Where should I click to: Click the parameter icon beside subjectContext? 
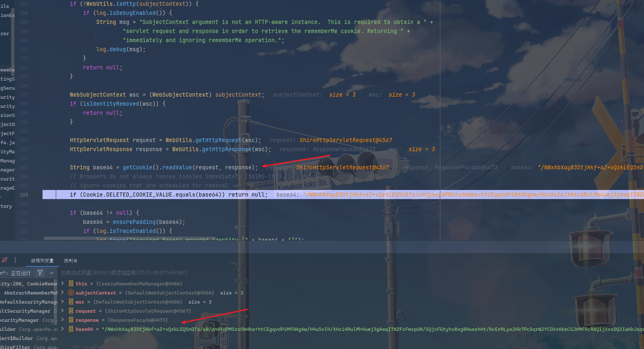point(71,293)
